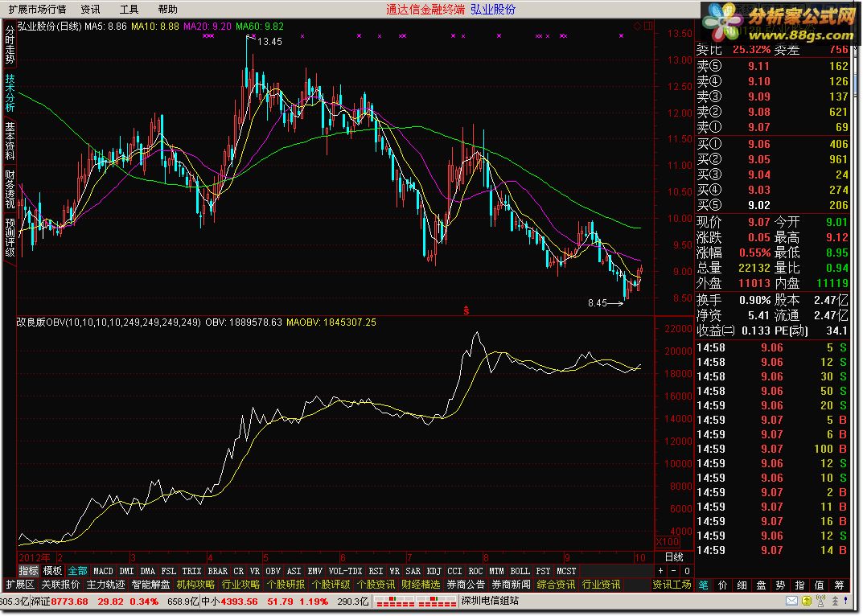
Task: Select the BRAR indicator tab
Action: (217, 571)
